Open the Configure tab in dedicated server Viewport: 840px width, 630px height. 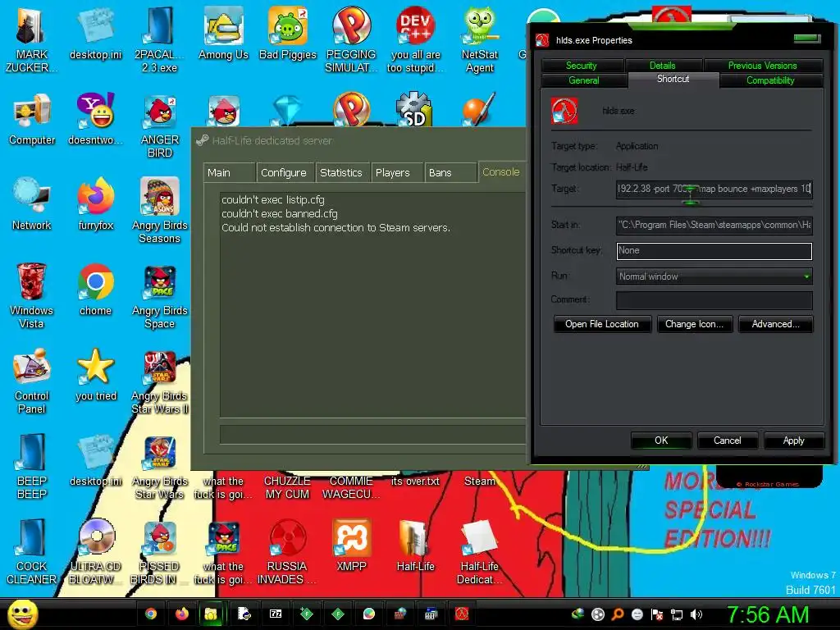(285, 172)
